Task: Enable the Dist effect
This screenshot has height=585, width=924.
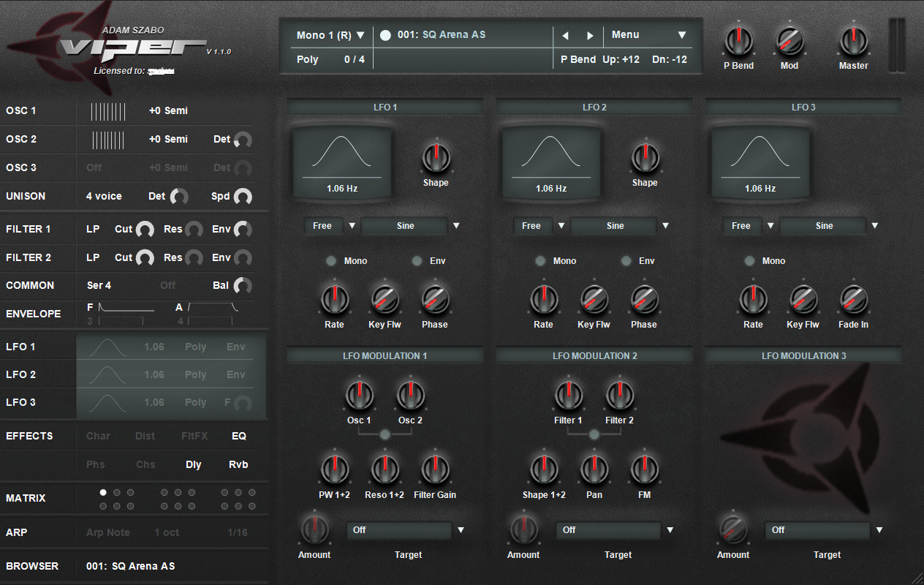Action: [145, 436]
